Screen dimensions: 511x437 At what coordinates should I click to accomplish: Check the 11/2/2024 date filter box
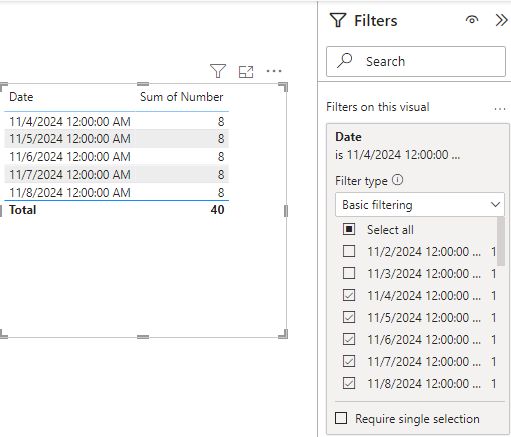(349, 251)
